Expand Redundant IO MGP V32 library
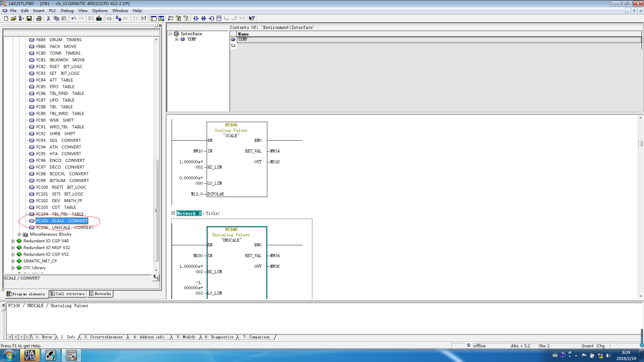Viewport: 644px width, 362px height. pyautogui.click(x=13, y=247)
